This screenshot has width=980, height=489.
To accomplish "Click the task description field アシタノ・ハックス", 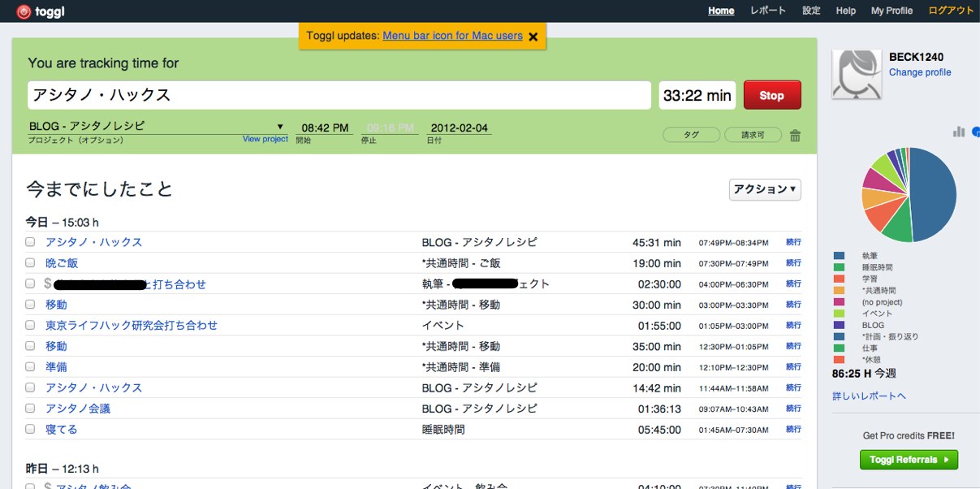I will coord(339,95).
